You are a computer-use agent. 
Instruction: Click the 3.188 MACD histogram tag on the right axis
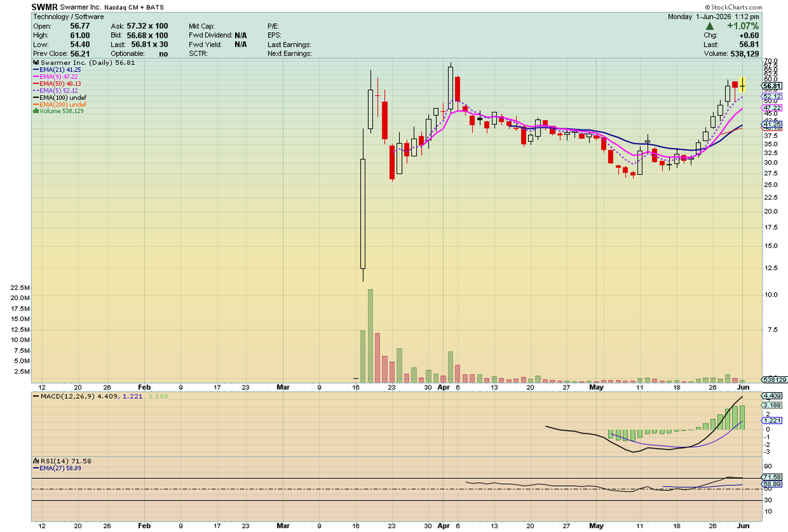tap(772, 405)
